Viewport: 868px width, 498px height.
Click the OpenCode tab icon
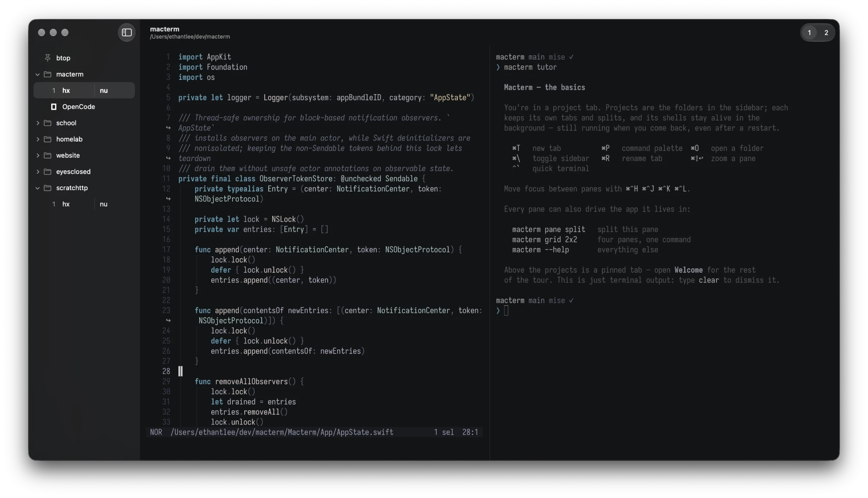(x=54, y=107)
